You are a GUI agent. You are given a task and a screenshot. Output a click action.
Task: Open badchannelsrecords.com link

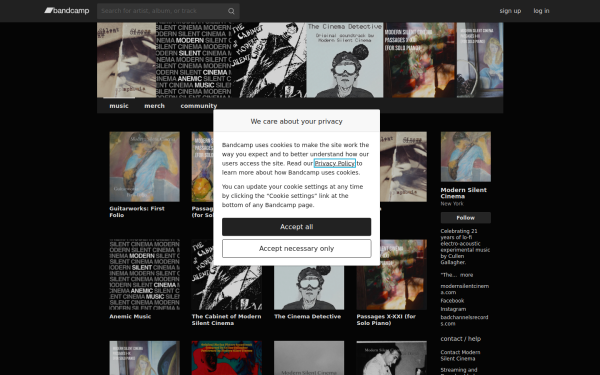pos(465,320)
